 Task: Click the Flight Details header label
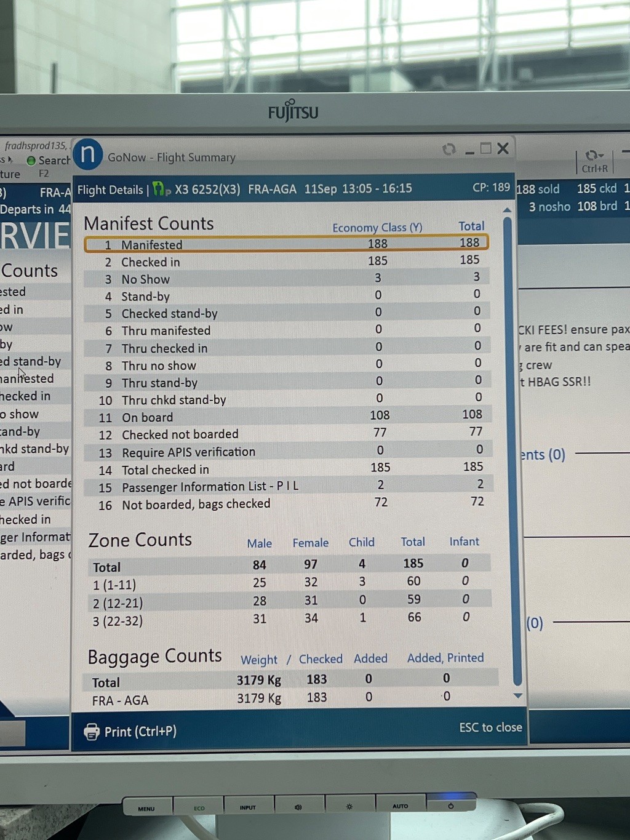[110, 190]
